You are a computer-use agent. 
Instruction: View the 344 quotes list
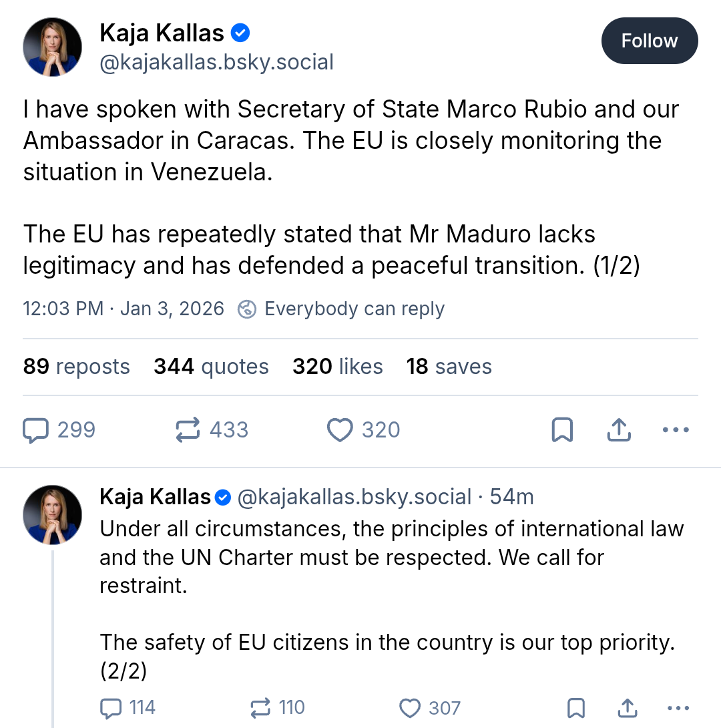[x=211, y=367]
